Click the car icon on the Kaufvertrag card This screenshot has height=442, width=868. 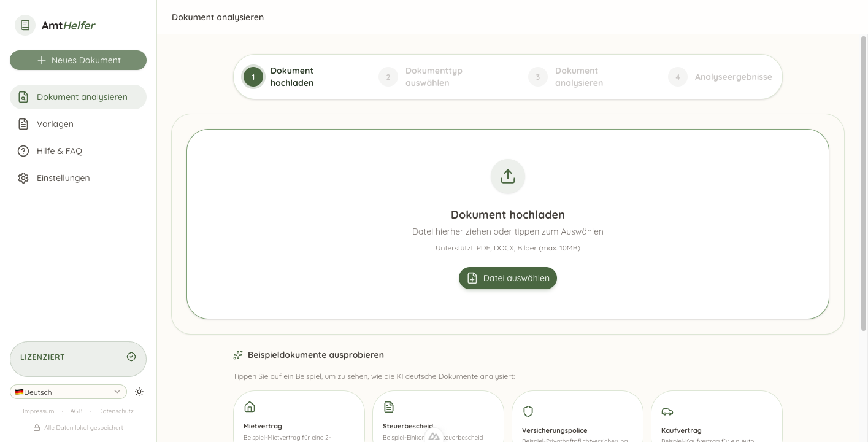(667, 411)
